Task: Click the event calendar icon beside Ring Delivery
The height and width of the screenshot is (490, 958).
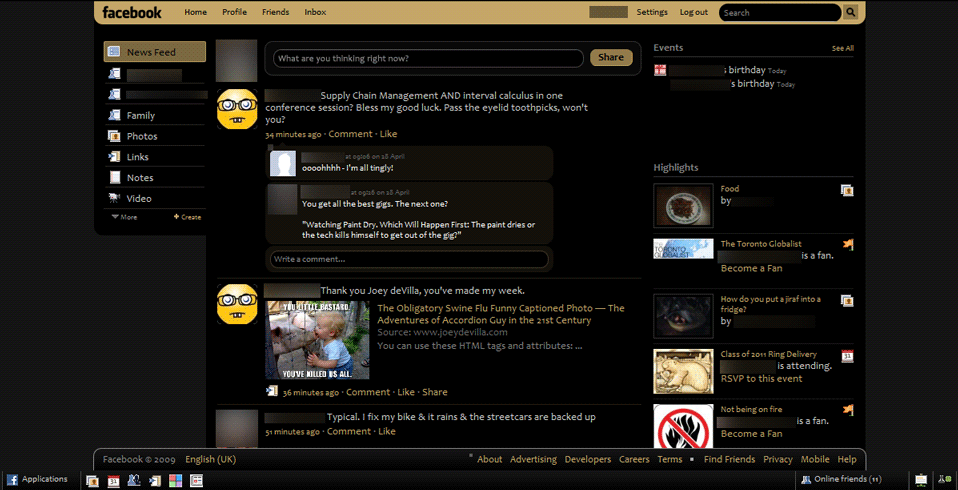Action: click(x=847, y=356)
